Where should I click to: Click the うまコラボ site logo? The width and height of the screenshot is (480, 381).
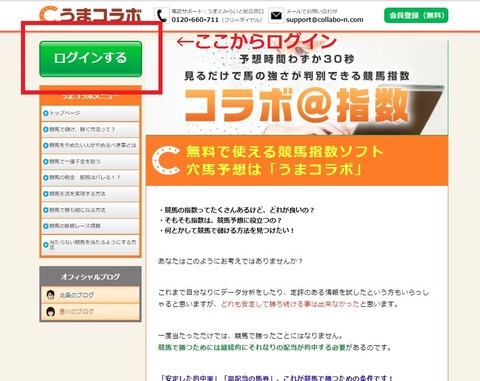tap(91, 15)
